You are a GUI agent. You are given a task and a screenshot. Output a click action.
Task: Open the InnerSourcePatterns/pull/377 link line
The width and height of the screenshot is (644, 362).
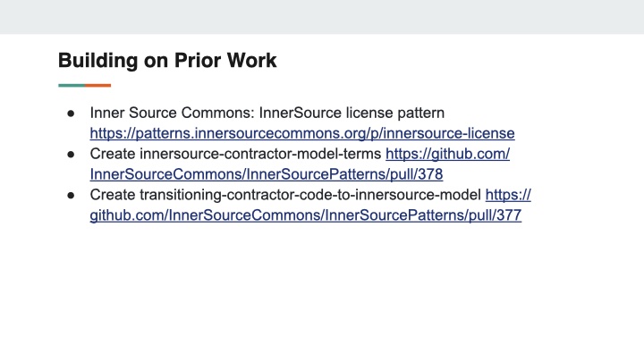(306, 215)
